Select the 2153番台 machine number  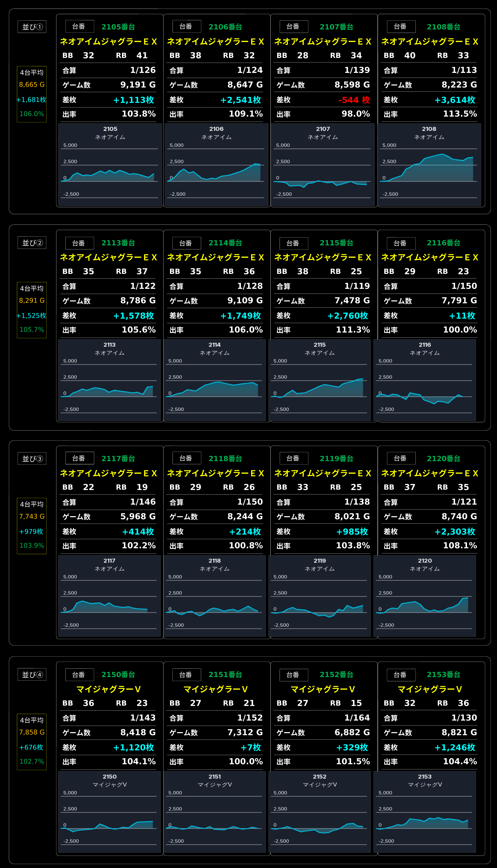443,675
